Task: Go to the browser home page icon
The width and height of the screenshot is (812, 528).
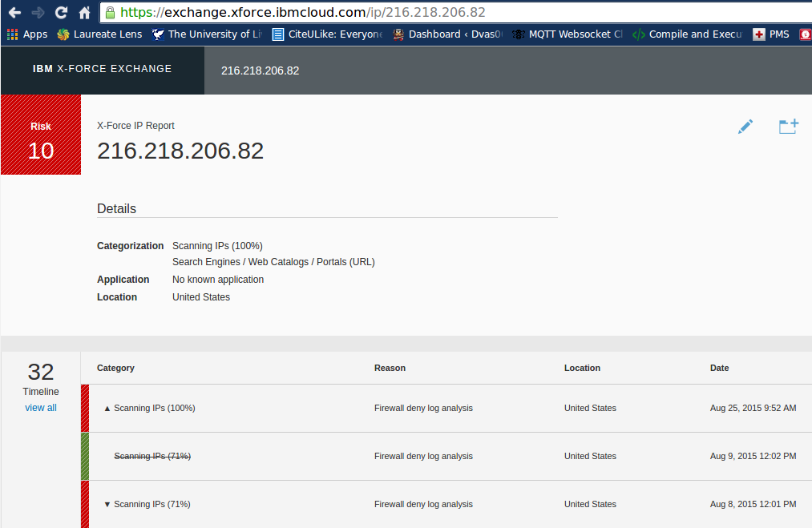Action: [x=84, y=13]
